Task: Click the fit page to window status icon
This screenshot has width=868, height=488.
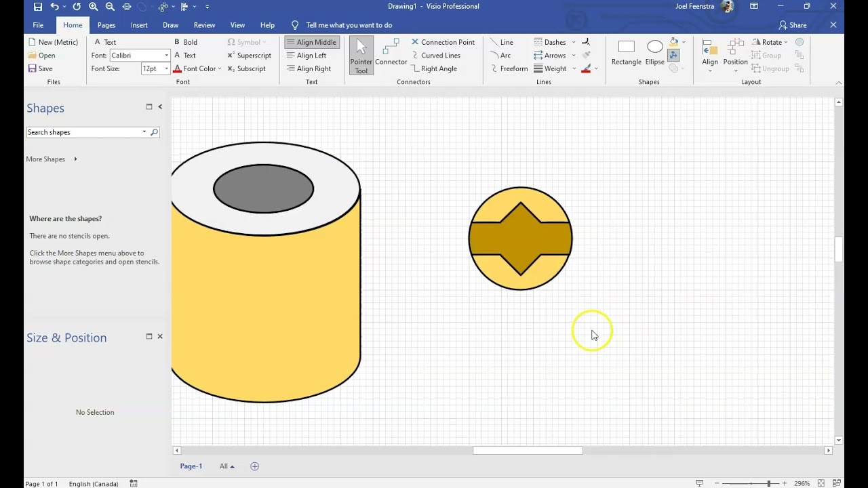Action: tap(821, 483)
